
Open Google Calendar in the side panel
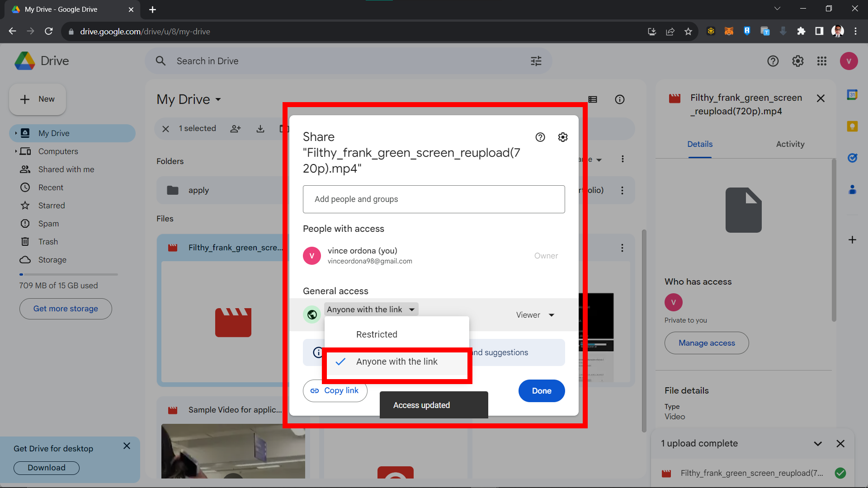853,95
